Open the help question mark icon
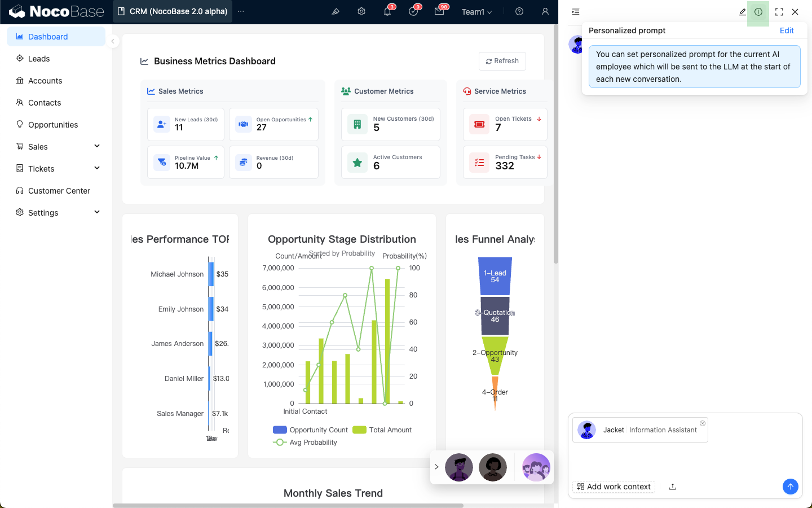Screen dimensions: 812x508 [519, 11]
